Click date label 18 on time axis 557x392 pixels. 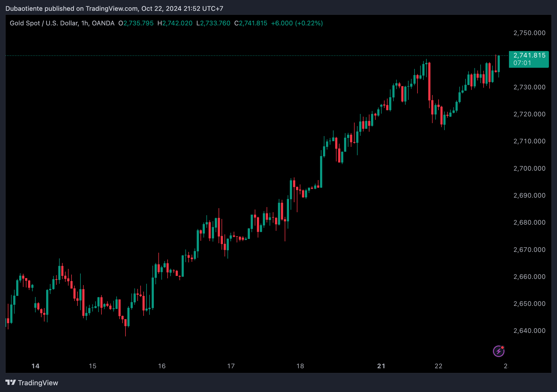pyautogui.click(x=300, y=366)
